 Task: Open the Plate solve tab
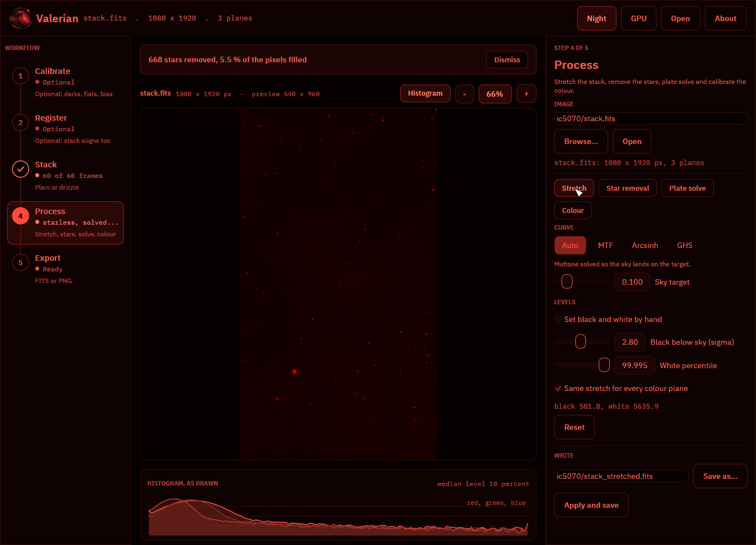[688, 188]
